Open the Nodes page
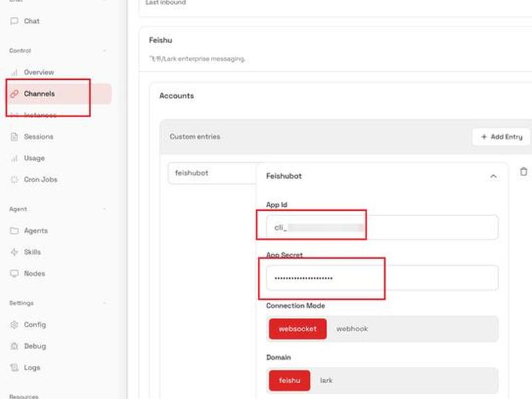Image resolution: width=532 pixels, height=399 pixels. click(35, 273)
